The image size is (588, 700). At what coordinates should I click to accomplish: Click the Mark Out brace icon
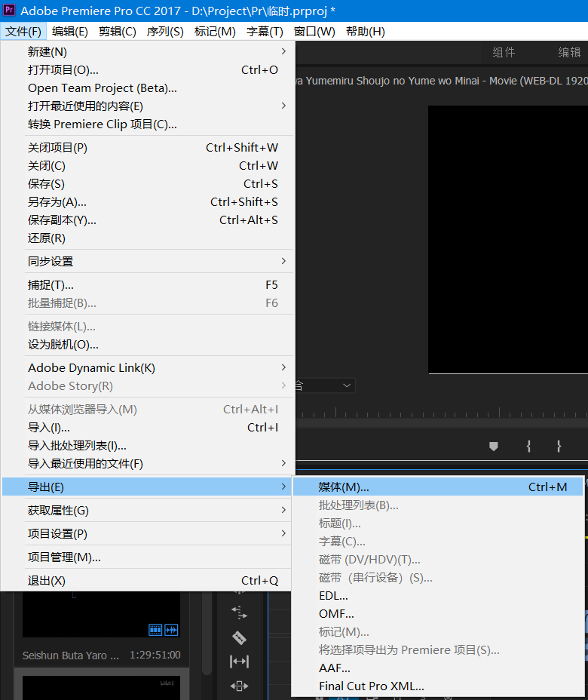pyautogui.click(x=559, y=446)
